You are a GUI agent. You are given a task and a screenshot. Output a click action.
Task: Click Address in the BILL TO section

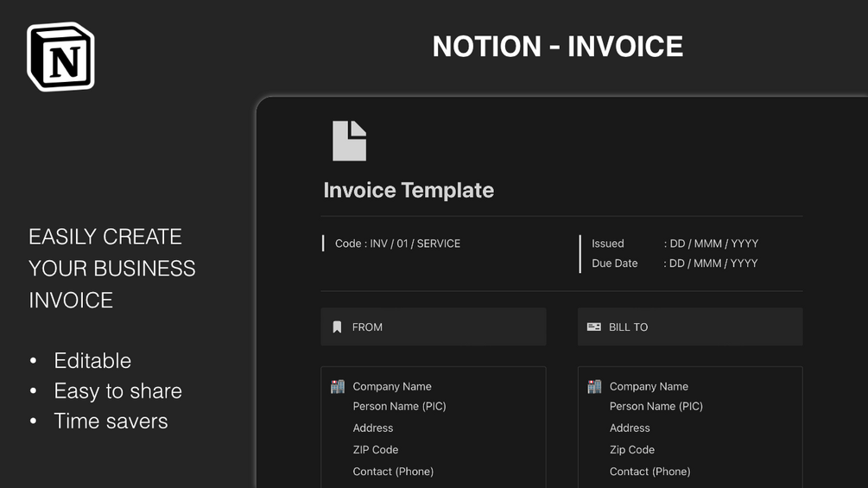630,428
